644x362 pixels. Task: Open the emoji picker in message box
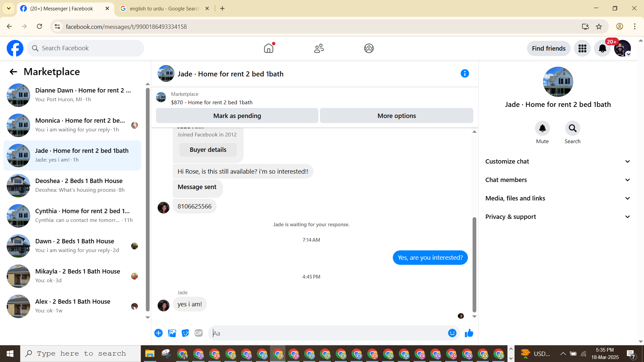[x=452, y=333]
